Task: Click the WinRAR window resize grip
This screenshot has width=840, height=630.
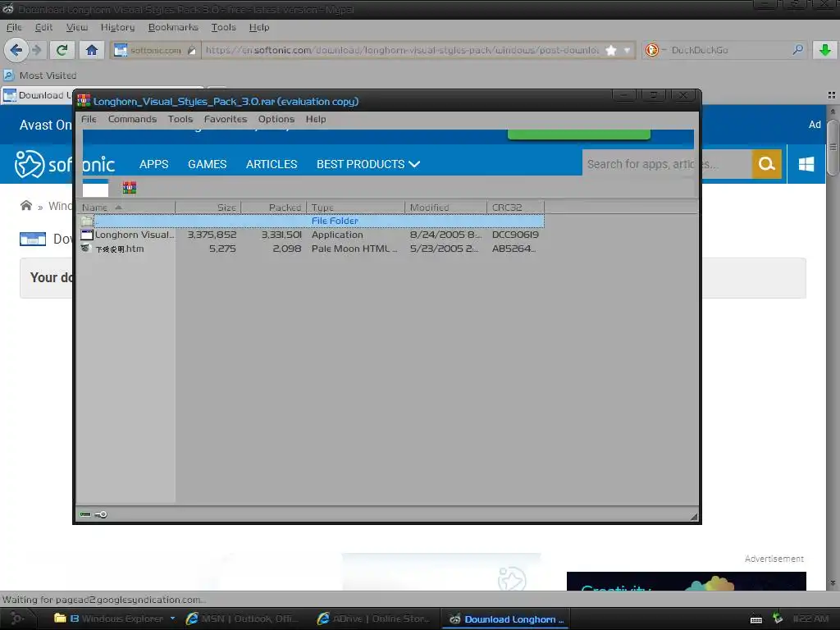Action: [x=694, y=517]
